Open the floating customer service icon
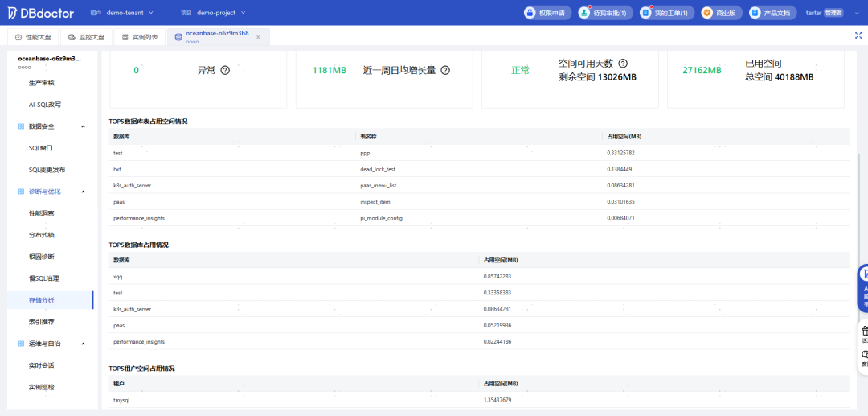 point(864,355)
